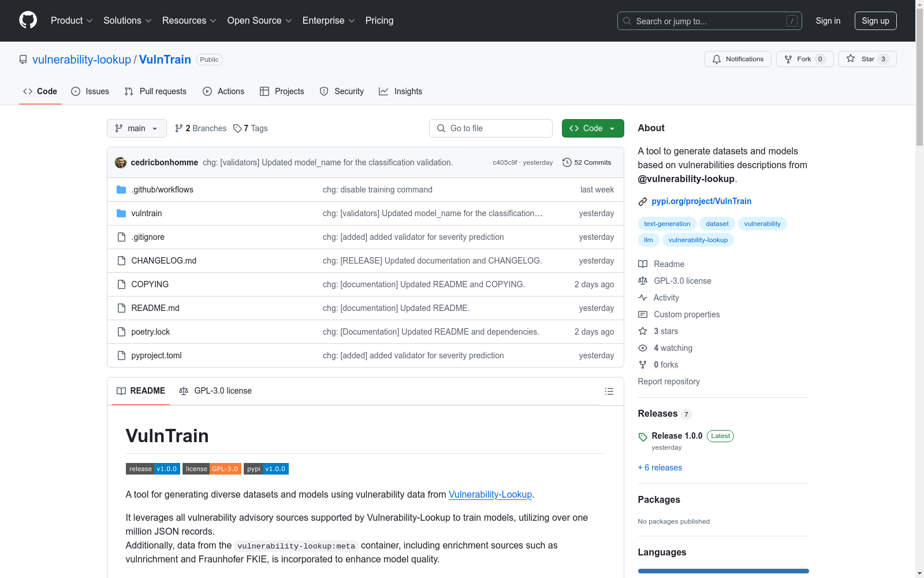Click the book icon next to Readme
Image resolution: width=924 pixels, height=578 pixels.
click(643, 264)
